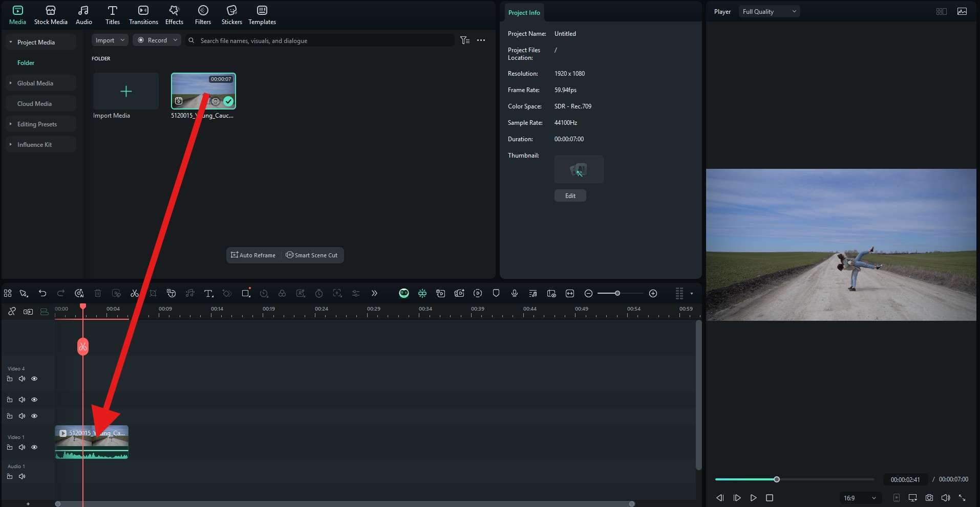Collapse the Project Media section

11,42
